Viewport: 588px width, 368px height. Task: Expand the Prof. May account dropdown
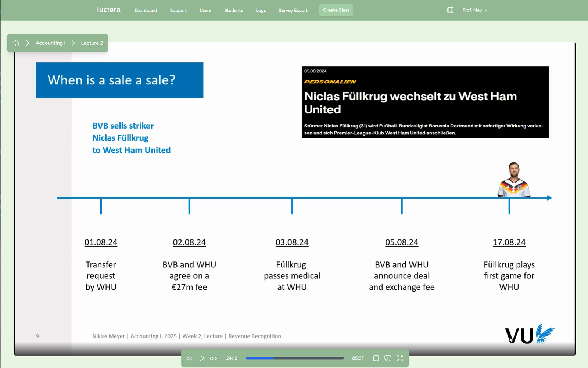(x=475, y=10)
